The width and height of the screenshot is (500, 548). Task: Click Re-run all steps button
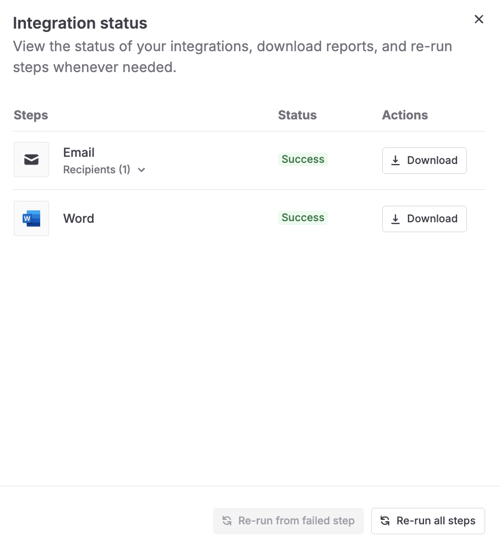coord(428,521)
